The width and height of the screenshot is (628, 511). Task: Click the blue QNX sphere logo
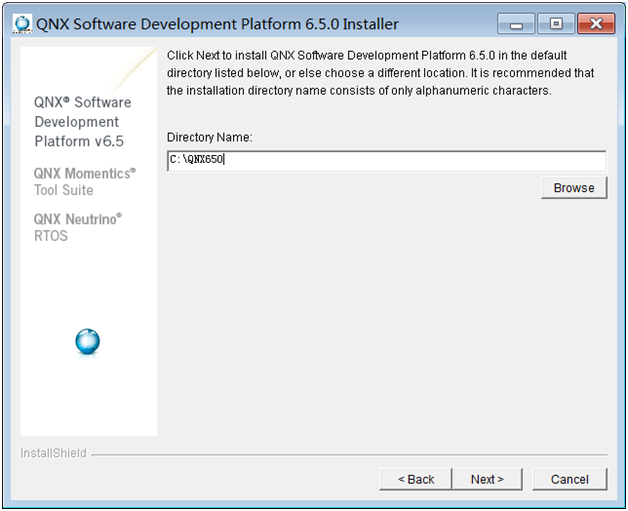click(87, 342)
